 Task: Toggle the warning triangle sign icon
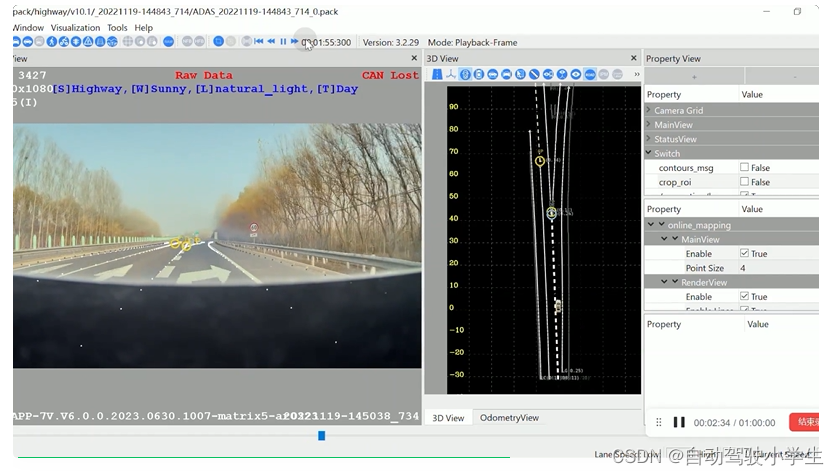tap(88, 42)
